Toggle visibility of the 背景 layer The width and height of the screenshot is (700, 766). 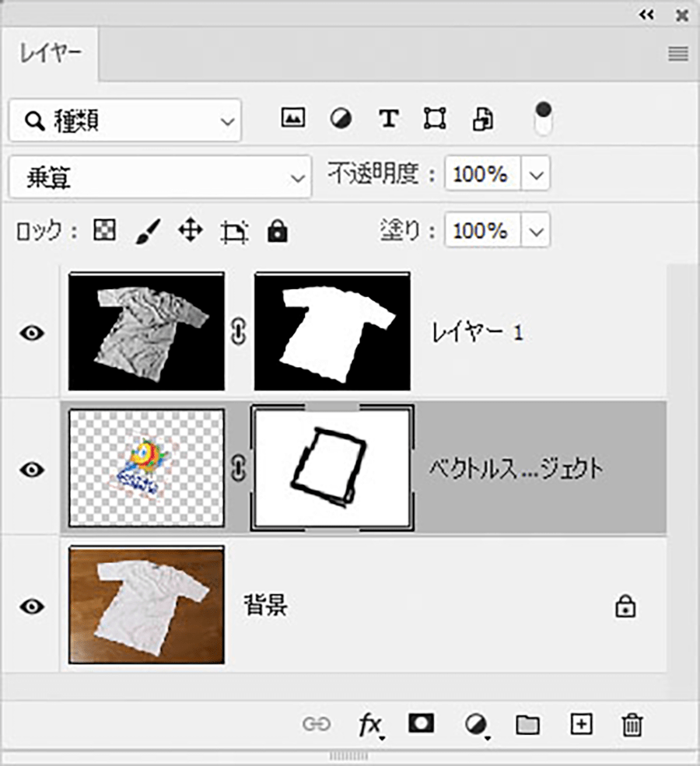[32, 606]
